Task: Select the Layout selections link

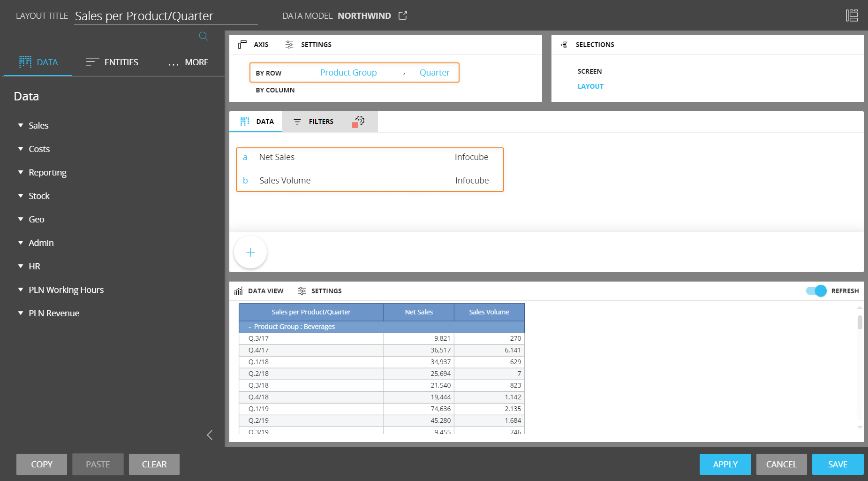Action: pos(590,86)
